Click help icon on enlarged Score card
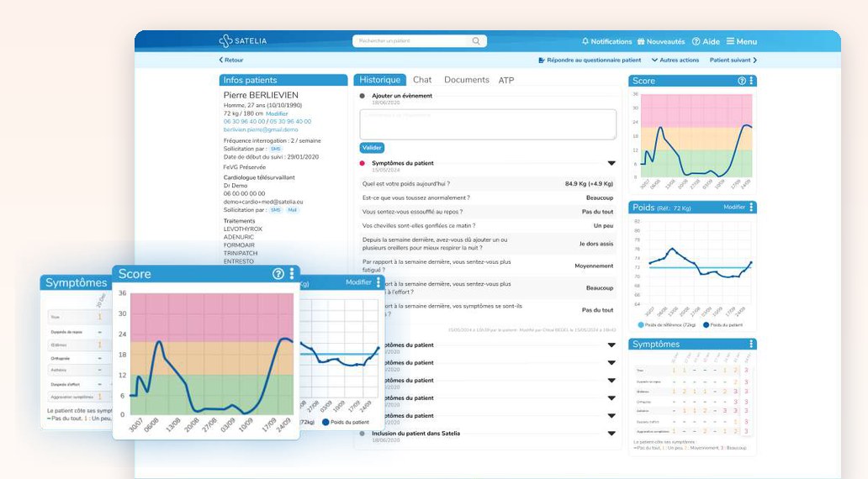Viewport: 868px width, 479px height. click(278, 274)
